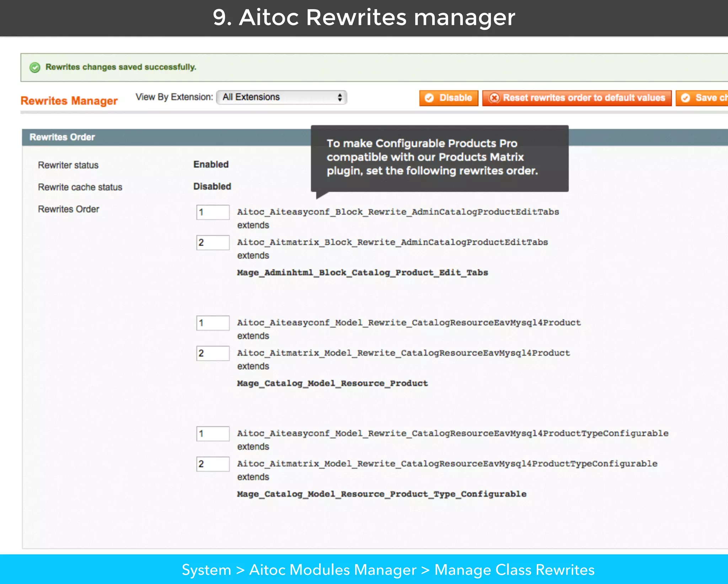Click the Disable rewriter button

click(449, 98)
